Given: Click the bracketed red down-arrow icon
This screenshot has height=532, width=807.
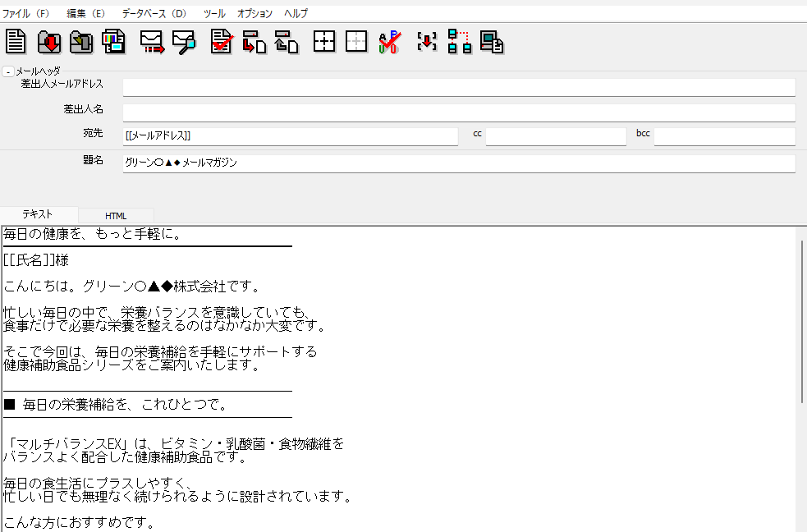Looking at the screenshot, I should 427,42.
